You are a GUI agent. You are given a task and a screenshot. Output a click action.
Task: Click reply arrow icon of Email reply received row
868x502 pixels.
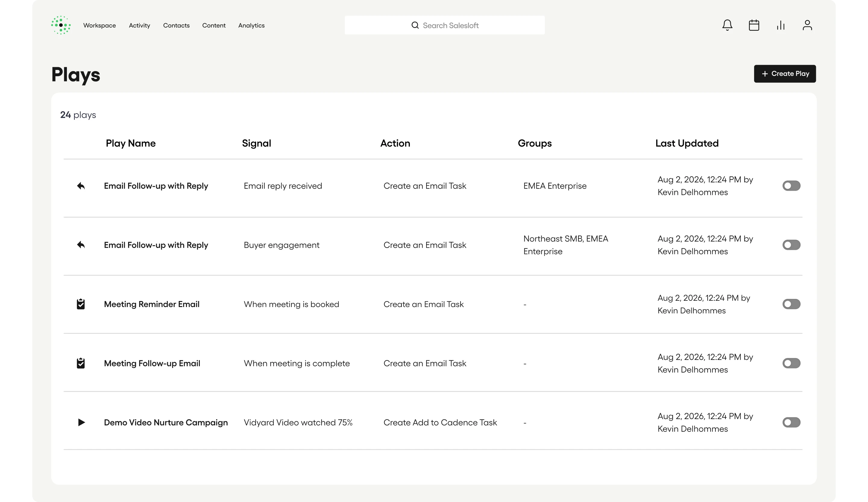[80, 186]
